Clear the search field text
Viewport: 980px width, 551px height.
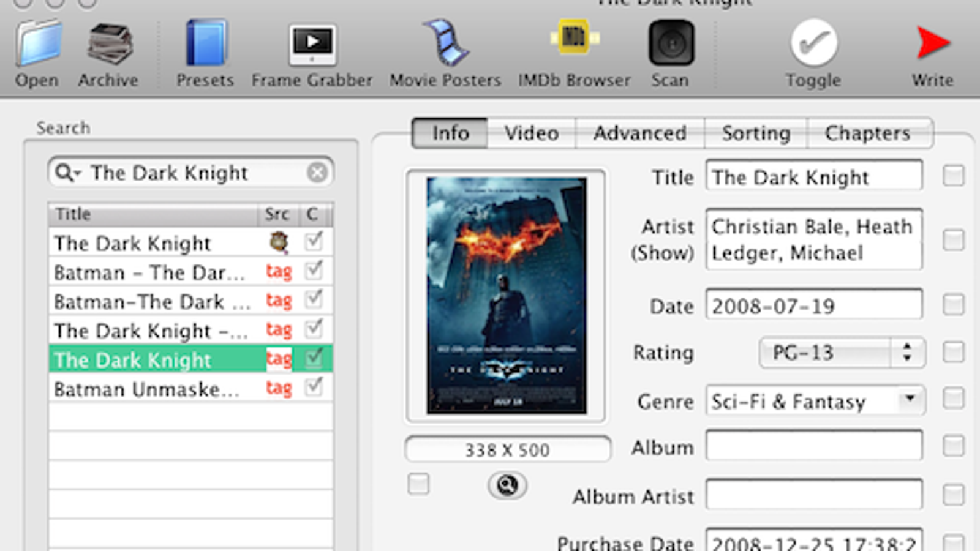coord(317,173)
